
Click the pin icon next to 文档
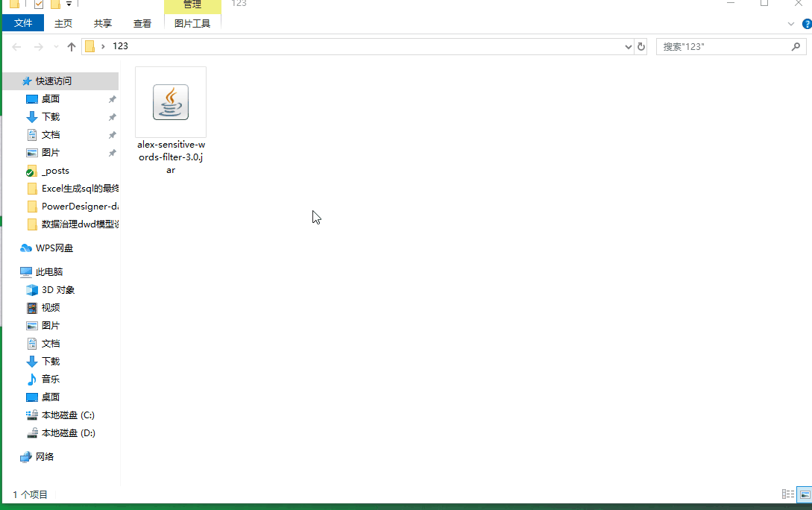(112, 135)
